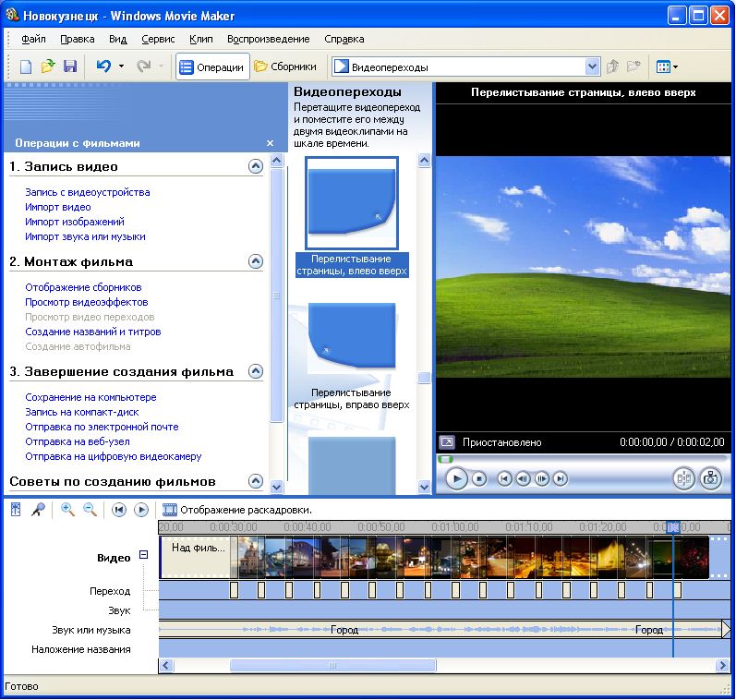Click the up one level folder icon
The width and height of the screenshot is (736, 700).
[612, 66]
